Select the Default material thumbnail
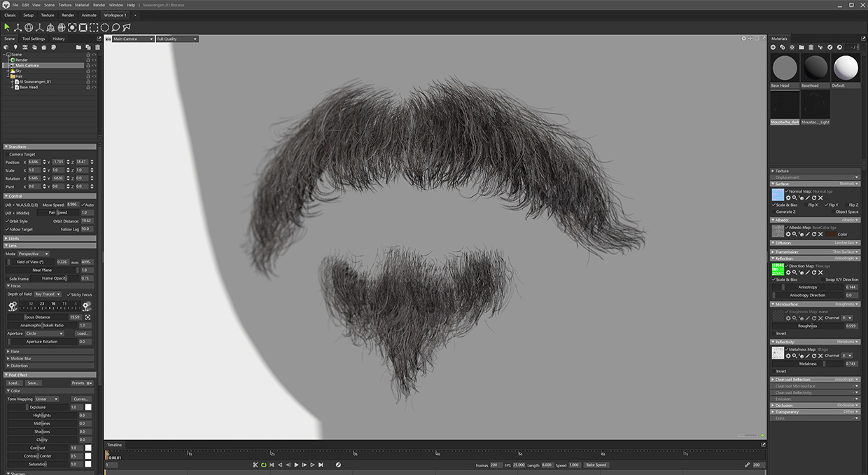 tap(846, 69)
